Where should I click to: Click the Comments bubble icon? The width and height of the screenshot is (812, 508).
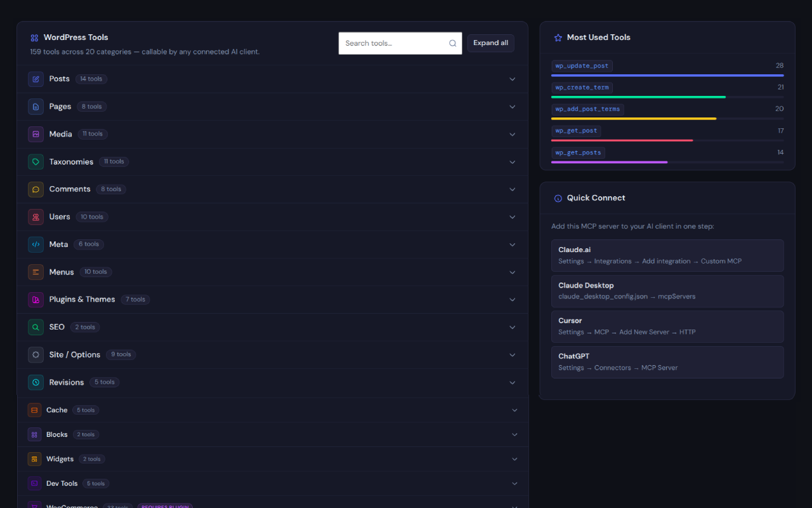pos(36,189)
